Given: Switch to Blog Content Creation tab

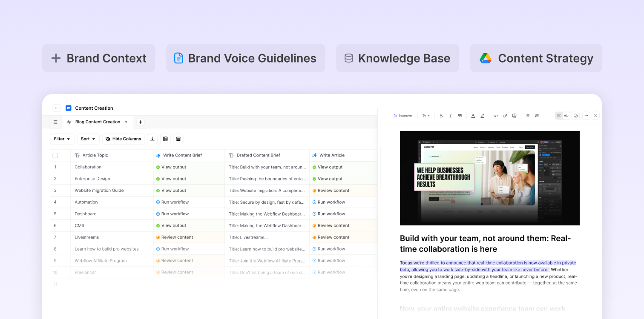Looking at the screenshot, I should [98, 122].
